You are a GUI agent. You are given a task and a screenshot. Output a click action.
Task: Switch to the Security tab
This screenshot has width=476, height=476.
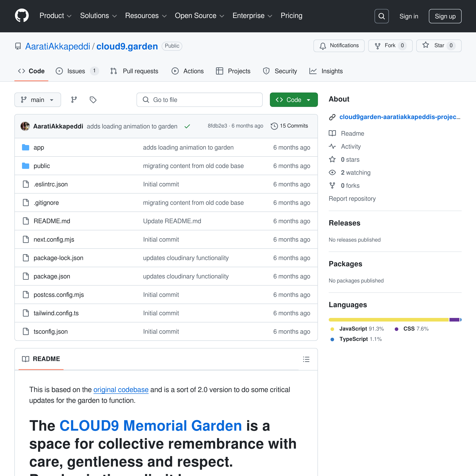[280, 71]
